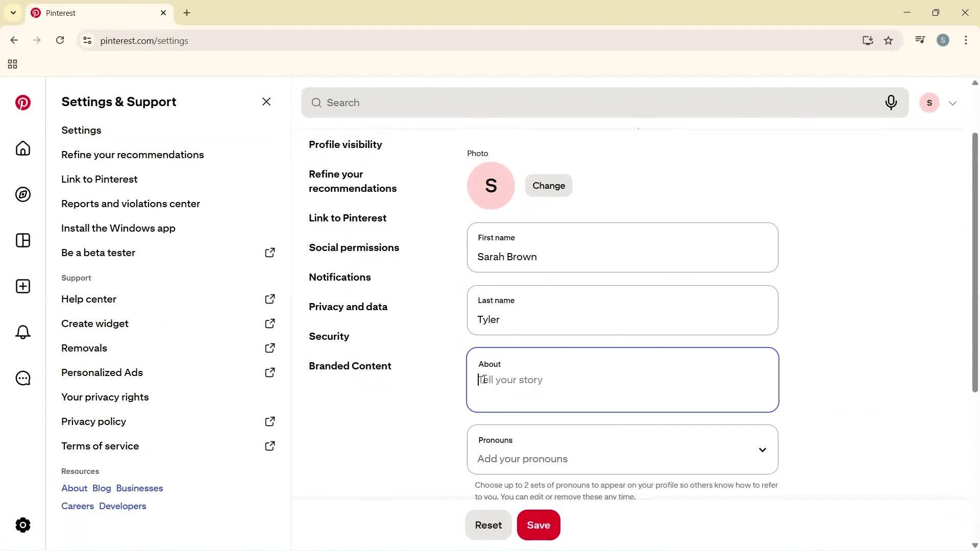Open the browser tab list chevron
This screenshot has height=551, width=980.
(13, 13)
